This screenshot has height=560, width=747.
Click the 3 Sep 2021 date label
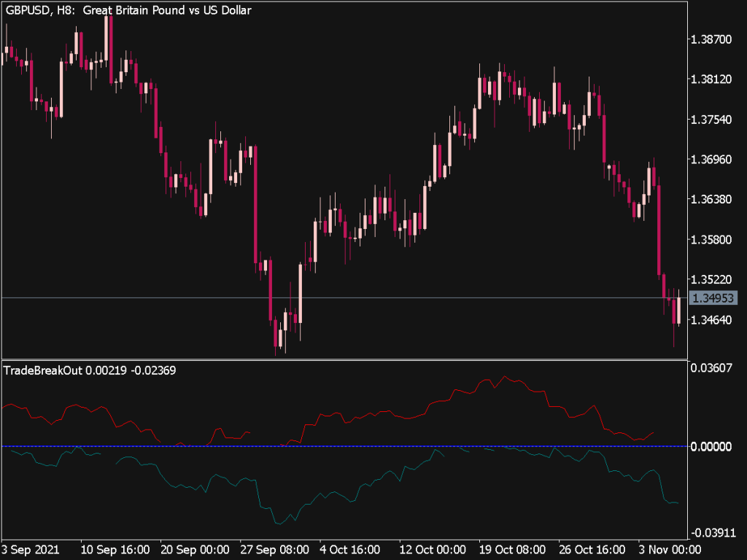click(x=31, y=548)
